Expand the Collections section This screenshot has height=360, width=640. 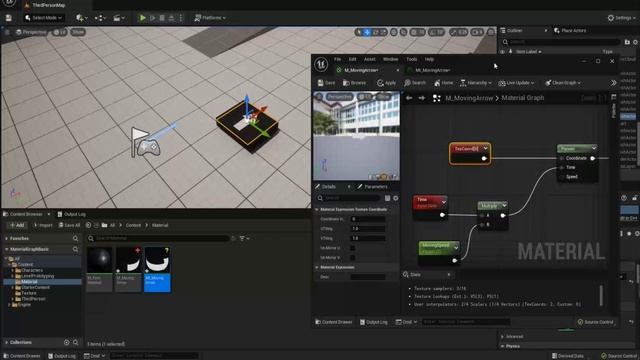point(7,342)
